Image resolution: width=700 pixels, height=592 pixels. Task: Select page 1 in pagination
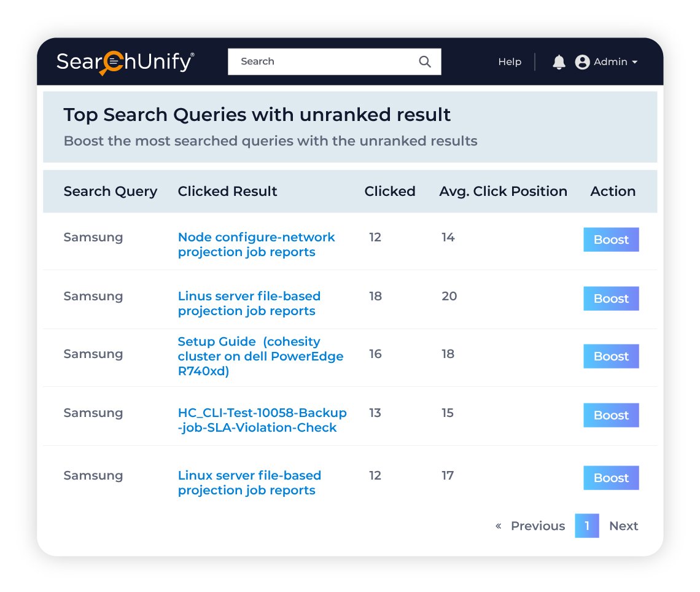pyautogui.click(x=586, y=526)
